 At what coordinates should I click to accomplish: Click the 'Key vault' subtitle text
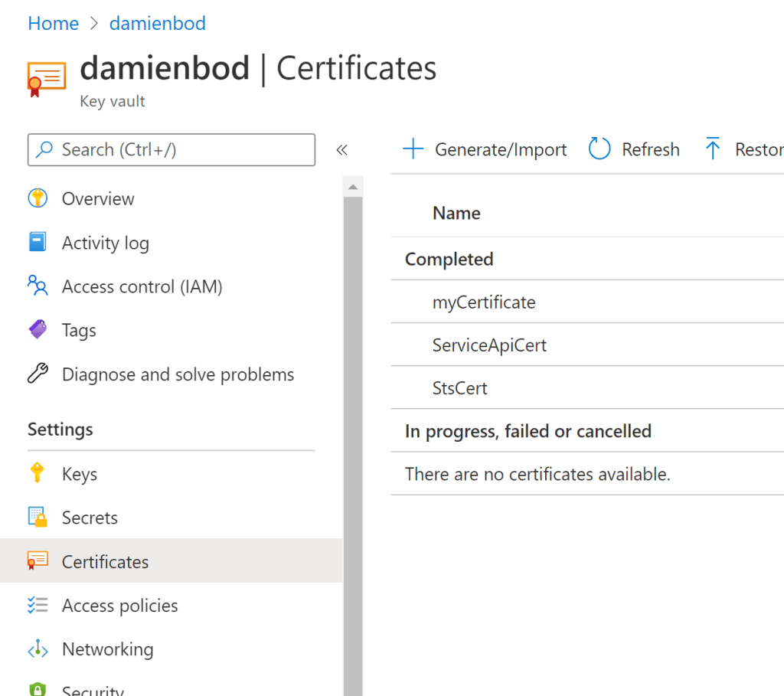tap(112, 101)
